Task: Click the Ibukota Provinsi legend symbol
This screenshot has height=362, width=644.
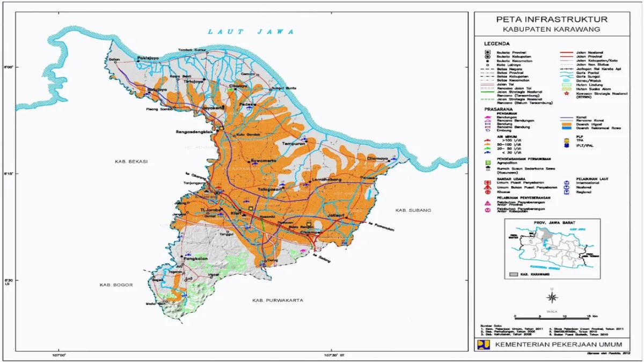Action: tap(487, 53)
